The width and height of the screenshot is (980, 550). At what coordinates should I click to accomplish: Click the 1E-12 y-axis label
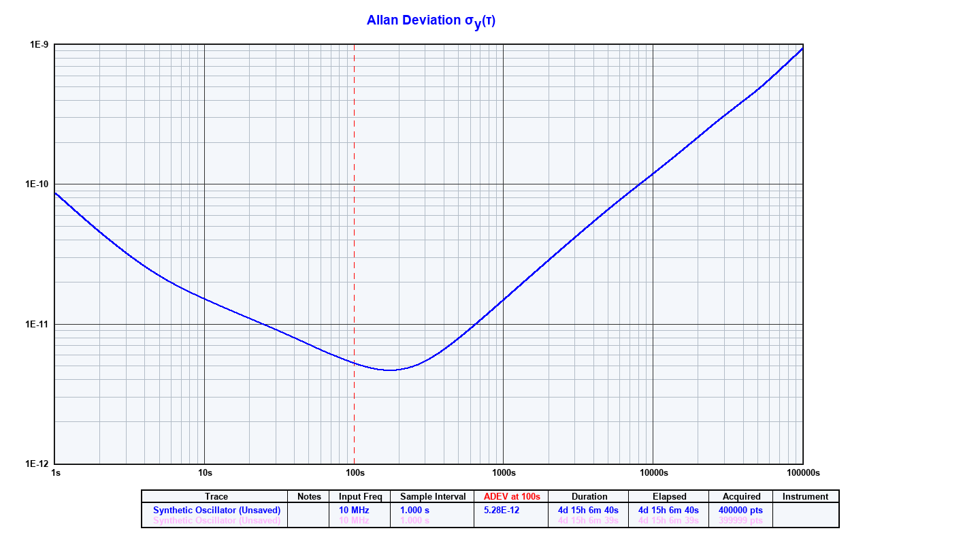(x=37, y=464)
